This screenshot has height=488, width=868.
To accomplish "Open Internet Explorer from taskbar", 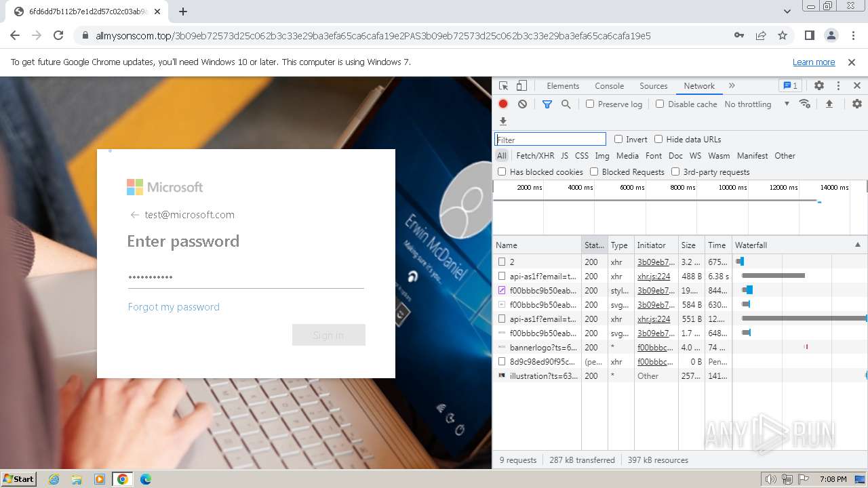I will (54, 479).
